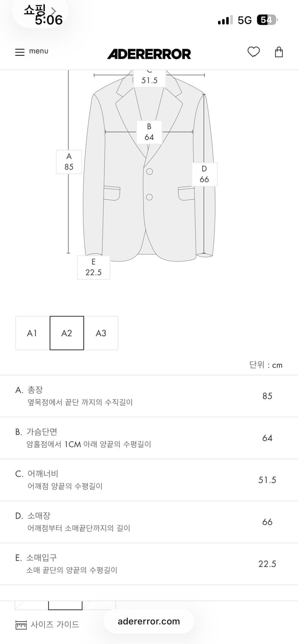Click the ruler icon beside 사이즈 가이드
Screen dimensions: 298x644
21,625
